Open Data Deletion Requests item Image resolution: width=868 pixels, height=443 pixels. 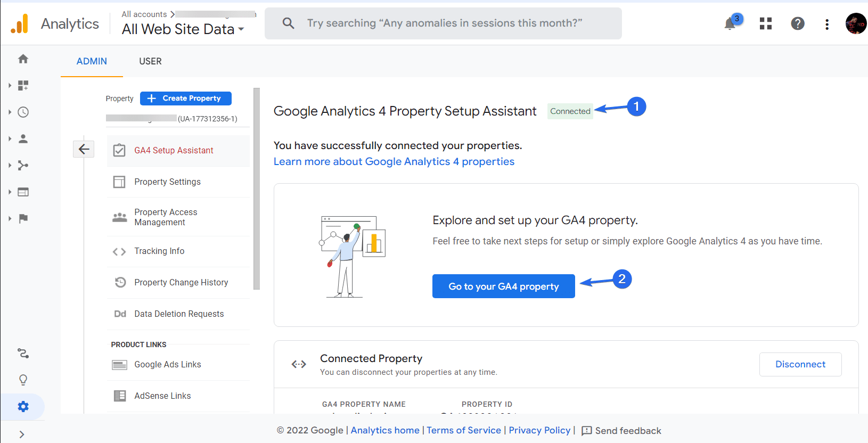click(178, 314)
